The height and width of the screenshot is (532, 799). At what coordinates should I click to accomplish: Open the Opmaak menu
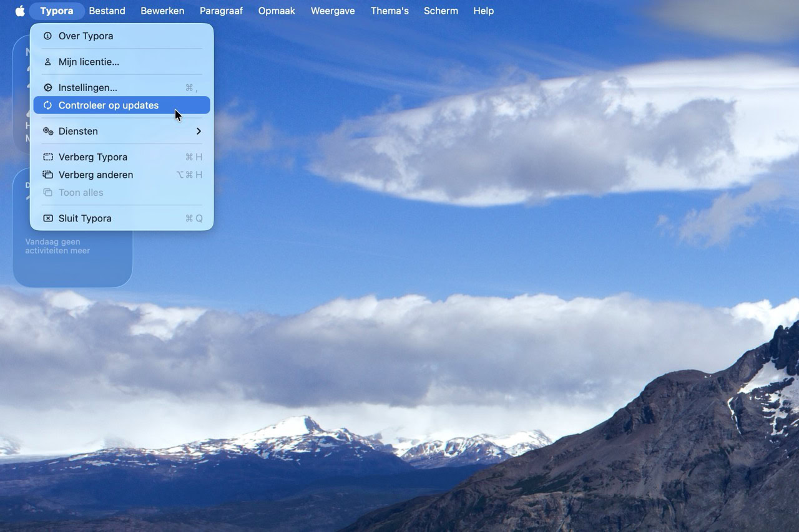click(277, 11)
